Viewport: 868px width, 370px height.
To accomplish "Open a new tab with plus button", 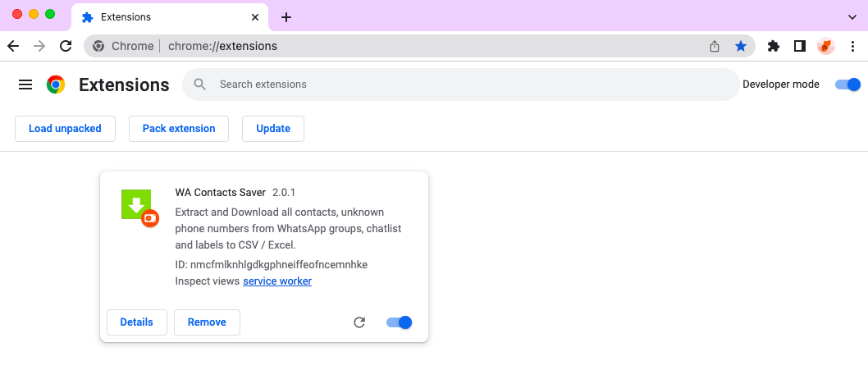I will pyautogui.click(x=286, y=17).
